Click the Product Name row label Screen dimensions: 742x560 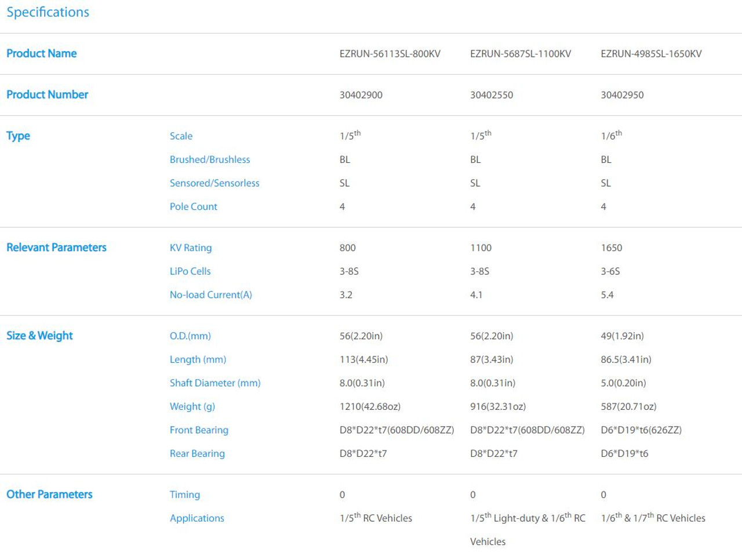tap(41, 53)
